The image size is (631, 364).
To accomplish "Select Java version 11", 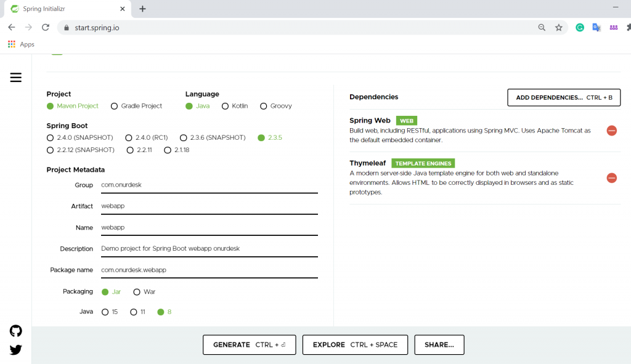I will (x=137, y=312).
